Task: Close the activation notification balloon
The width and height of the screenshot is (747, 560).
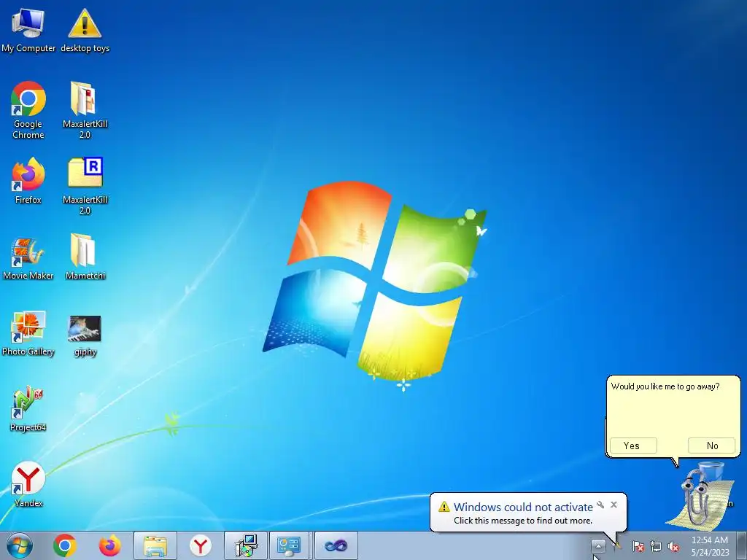Action: coord(614,505)
